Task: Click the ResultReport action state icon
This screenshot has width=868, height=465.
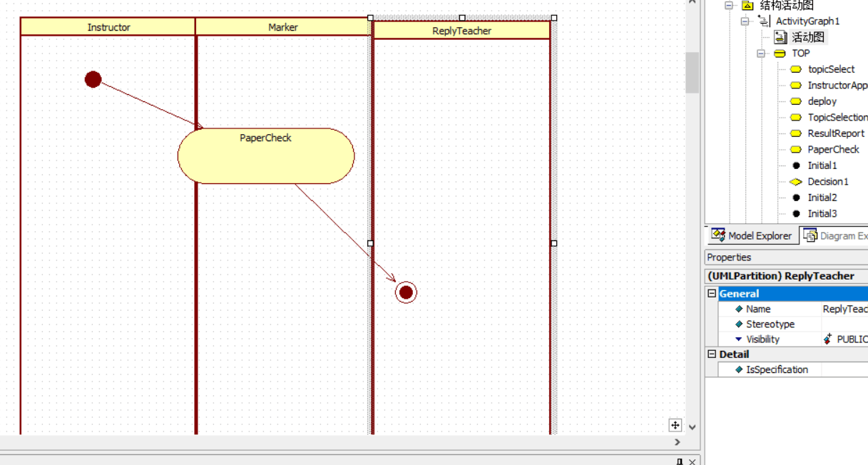Action: coord(796,133)
